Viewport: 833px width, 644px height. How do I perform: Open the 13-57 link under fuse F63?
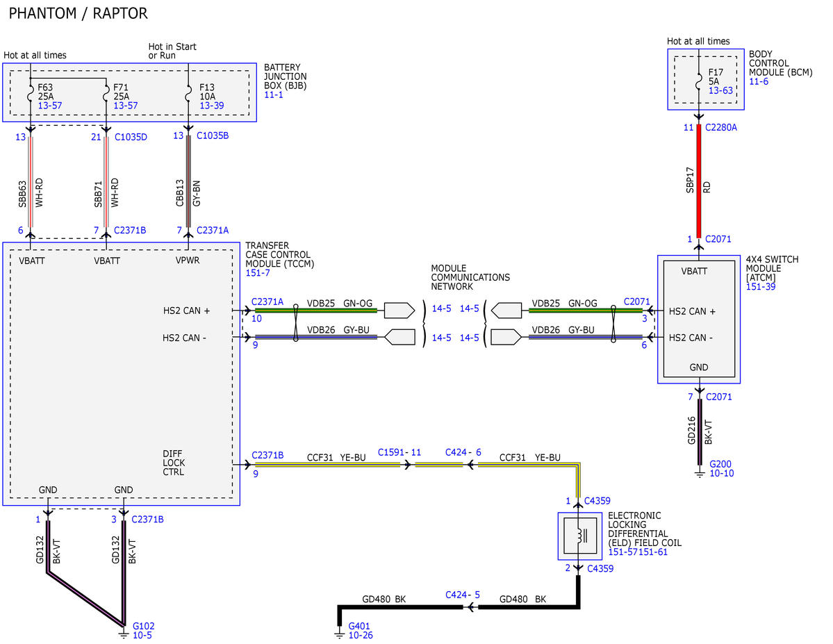point(50,105)
